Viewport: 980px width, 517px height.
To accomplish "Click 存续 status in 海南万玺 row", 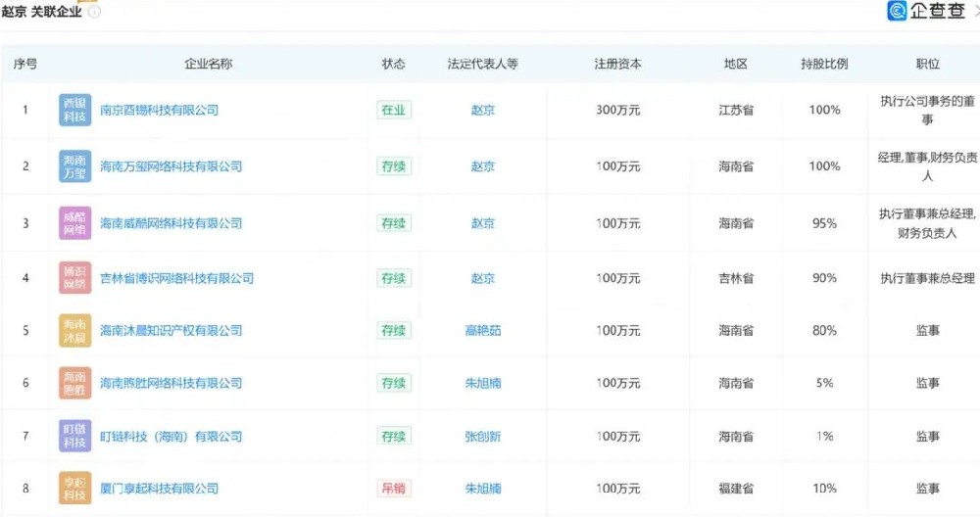I will (x=394, y=166).
